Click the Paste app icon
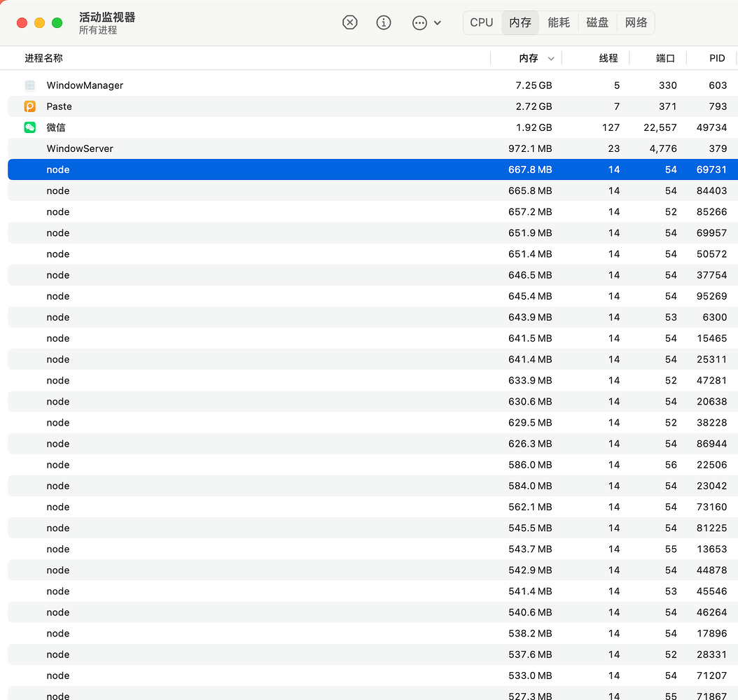Screen dimensions: 738x700 29,106
